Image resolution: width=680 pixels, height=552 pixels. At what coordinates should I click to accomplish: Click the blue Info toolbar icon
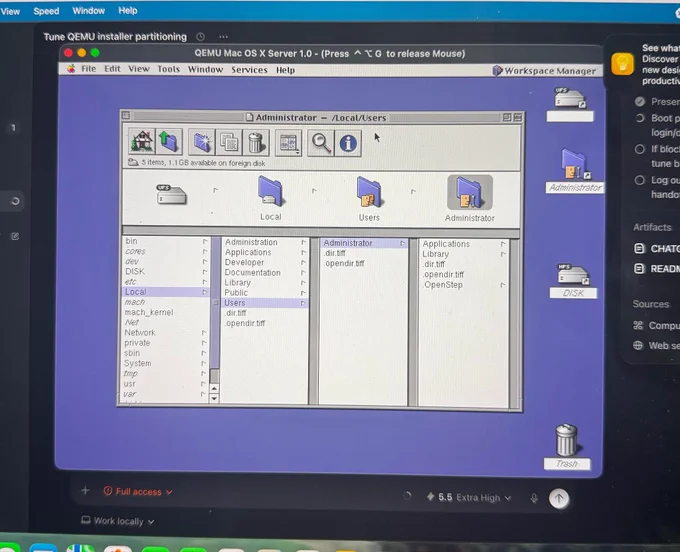coord(348,143)
